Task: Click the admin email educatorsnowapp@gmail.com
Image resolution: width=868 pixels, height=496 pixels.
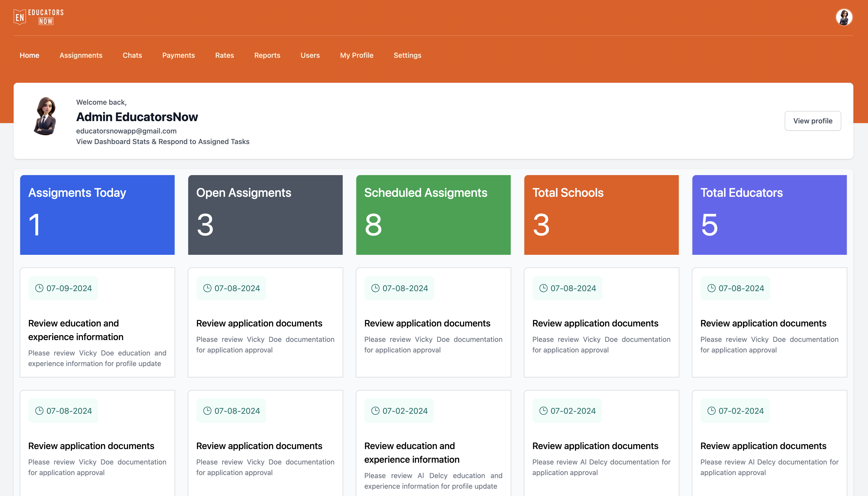Action: 126,131
